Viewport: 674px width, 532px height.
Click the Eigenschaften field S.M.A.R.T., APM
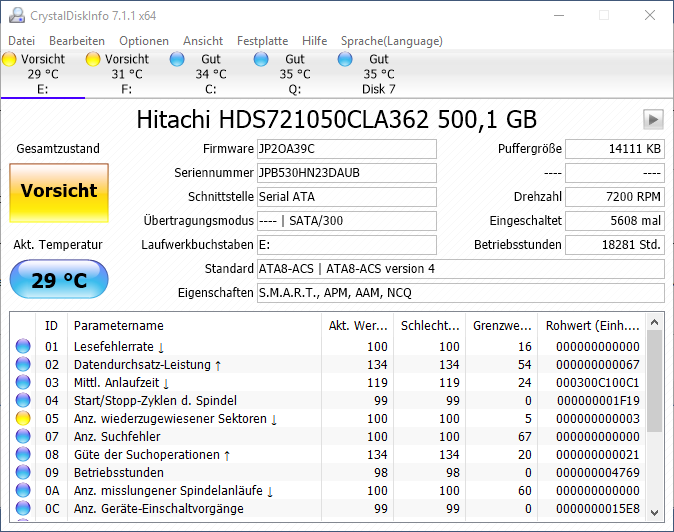(x=461, y=293)
